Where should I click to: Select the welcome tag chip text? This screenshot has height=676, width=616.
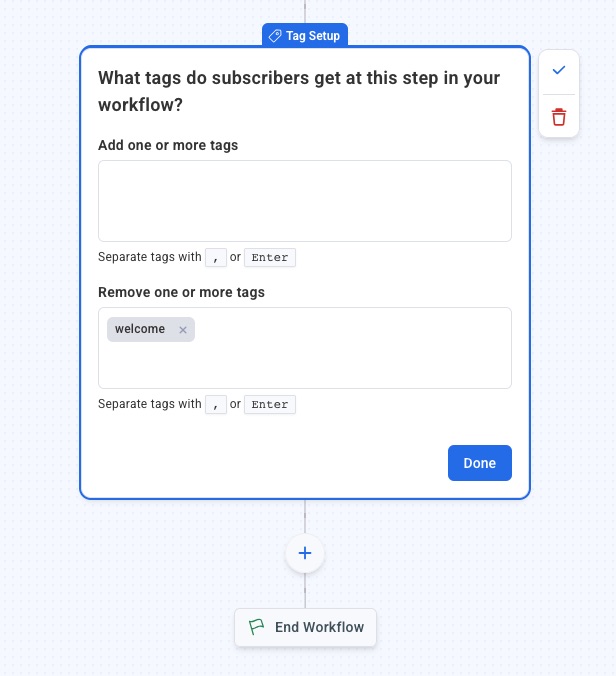click(140, 329)
